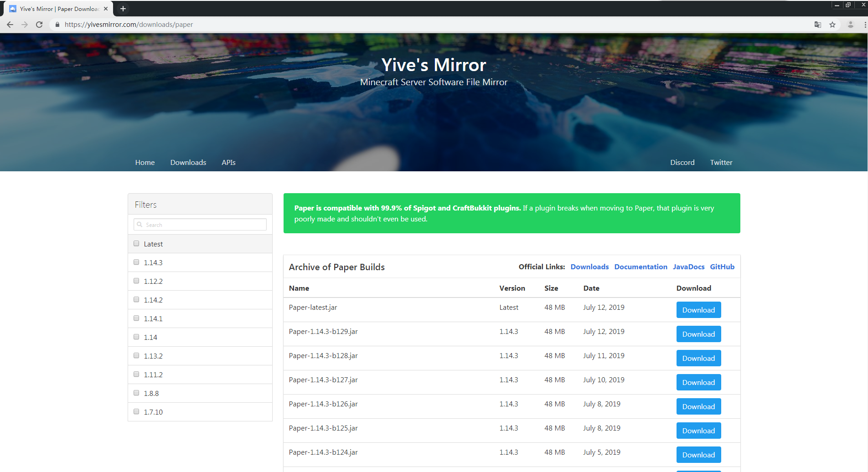Image resolution: width=868 pixels, height=472 pixels.
Task: Open the GitHub link
Action: 722,267
